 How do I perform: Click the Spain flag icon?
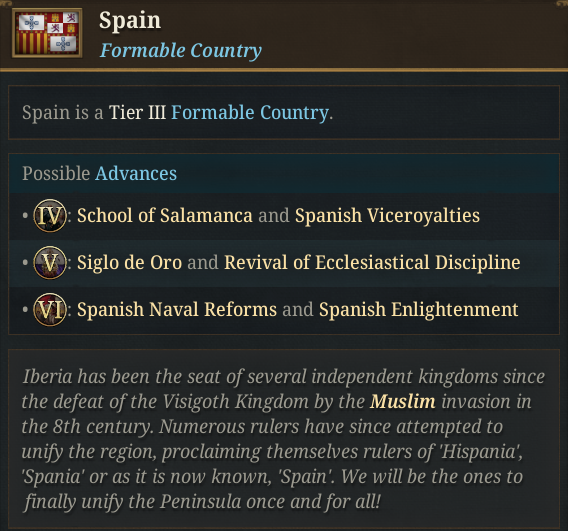point(47,33)
